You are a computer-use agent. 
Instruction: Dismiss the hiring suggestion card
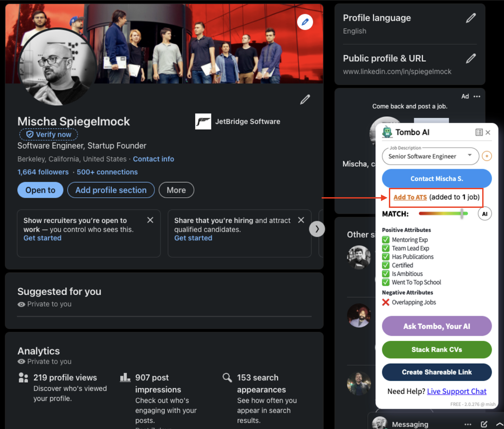point(301,220)
